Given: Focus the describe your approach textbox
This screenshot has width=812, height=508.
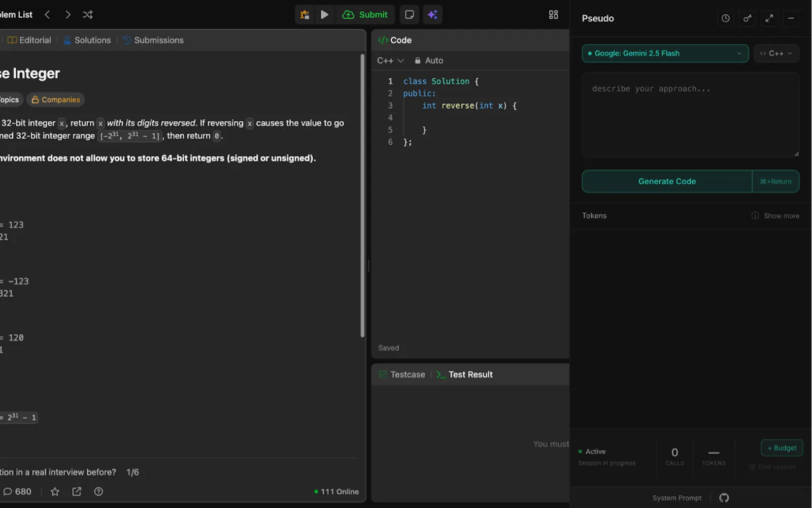Looking at the screenshot, I should [x=691, y=115].
